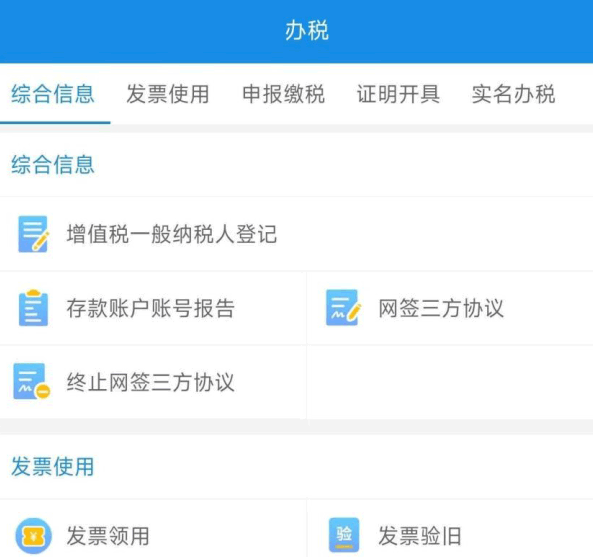Click the 发票使用 section heading
The image size is (593, 557).
pos(53,466)
